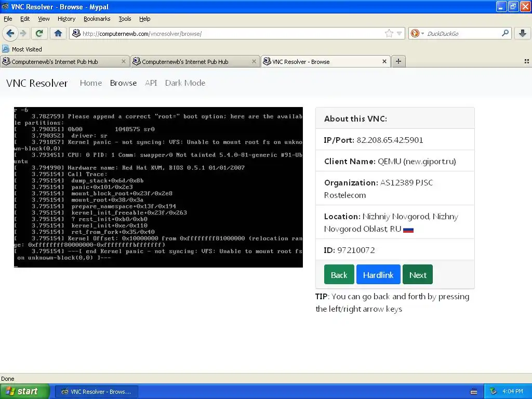532x399 pixels.
Task: Open the Bookmarks menu
Action: point(97,19)
